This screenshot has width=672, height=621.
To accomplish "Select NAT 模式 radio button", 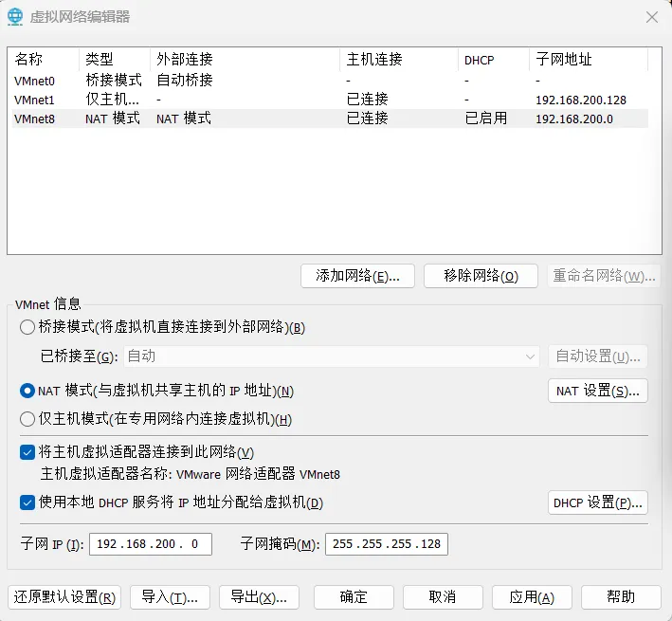I will pos(27,391).
